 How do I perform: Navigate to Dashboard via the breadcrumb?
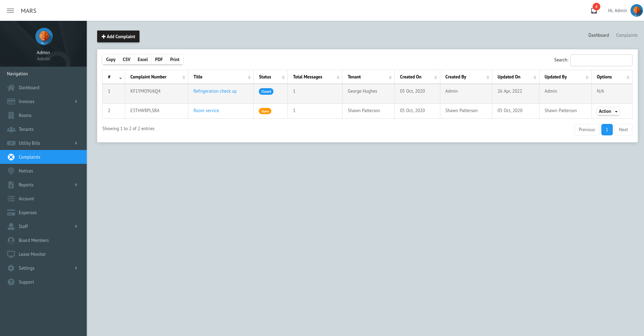pyautogui.click(x=598, y=35)
